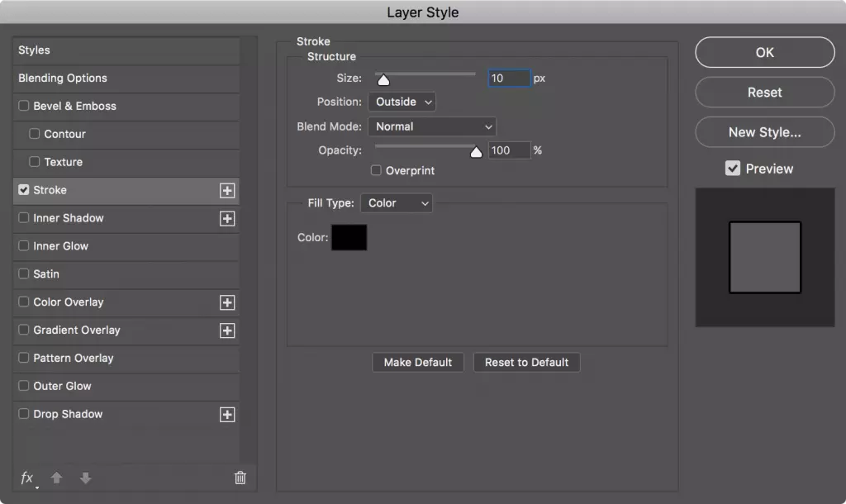This screenshot has height=504, width=846.
Task: Enable Pattern Overlay checkbox
Action: tap(24, 358)
